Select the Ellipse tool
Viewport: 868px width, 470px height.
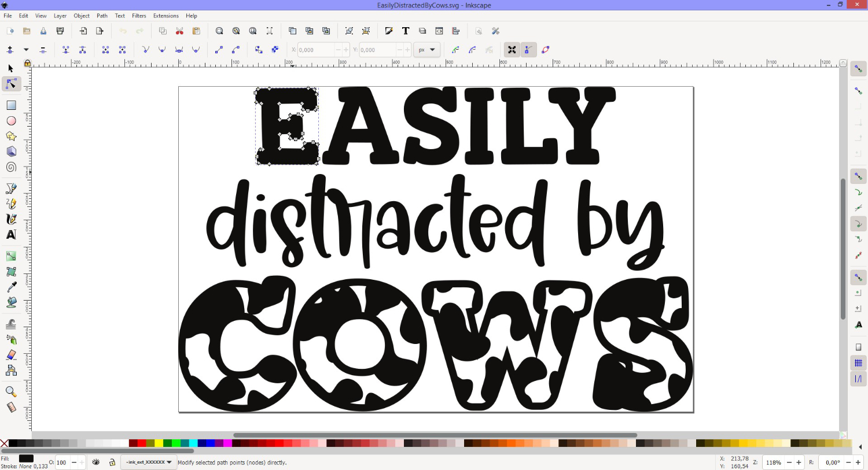11,121
